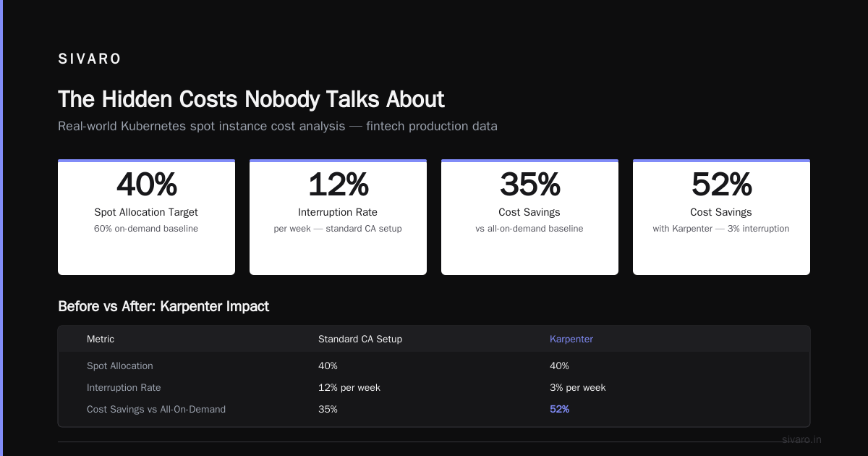Select the 40% Spot Allocation Target card
This screenshot has height=456, width=868.
tap(146, 217)
